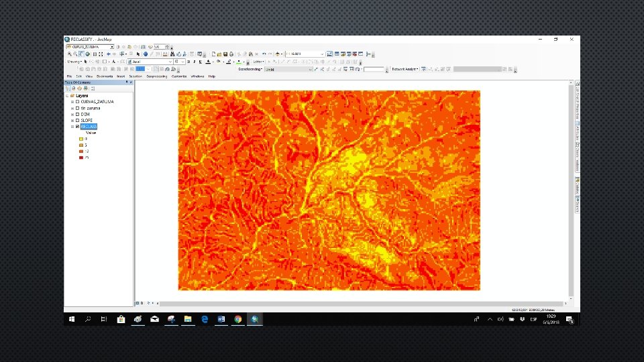The width and height of the screenshot is (644, 362).
Task: Click the red swatch for value 25
Action: [x=81, y=158]
